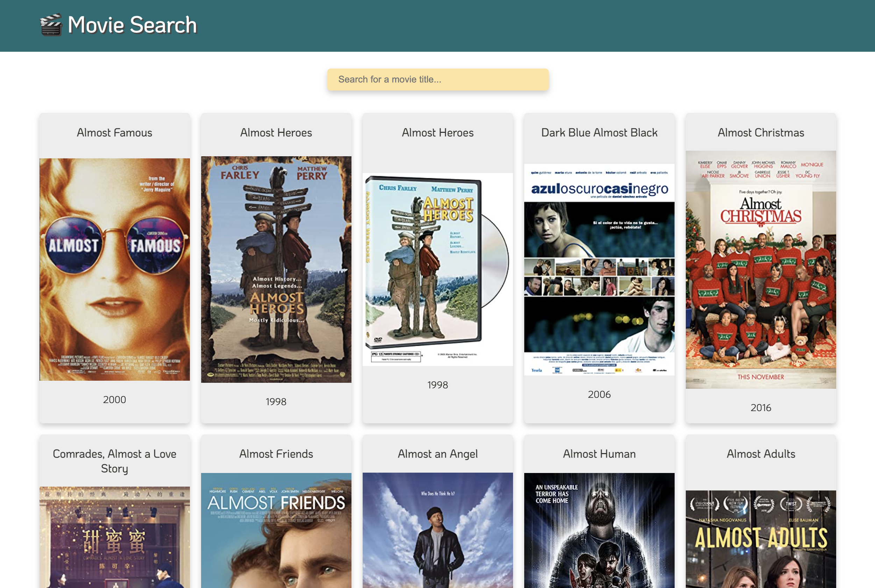
Task: Select the Almost Human title text
Action: 599,454
